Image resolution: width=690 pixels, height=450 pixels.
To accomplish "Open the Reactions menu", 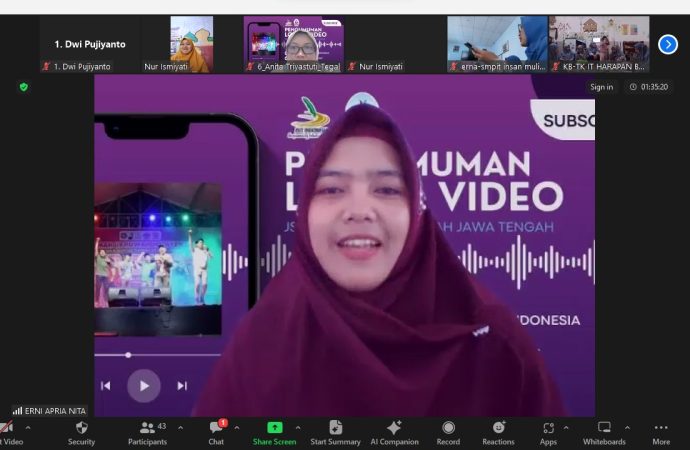I will (498, 433).
